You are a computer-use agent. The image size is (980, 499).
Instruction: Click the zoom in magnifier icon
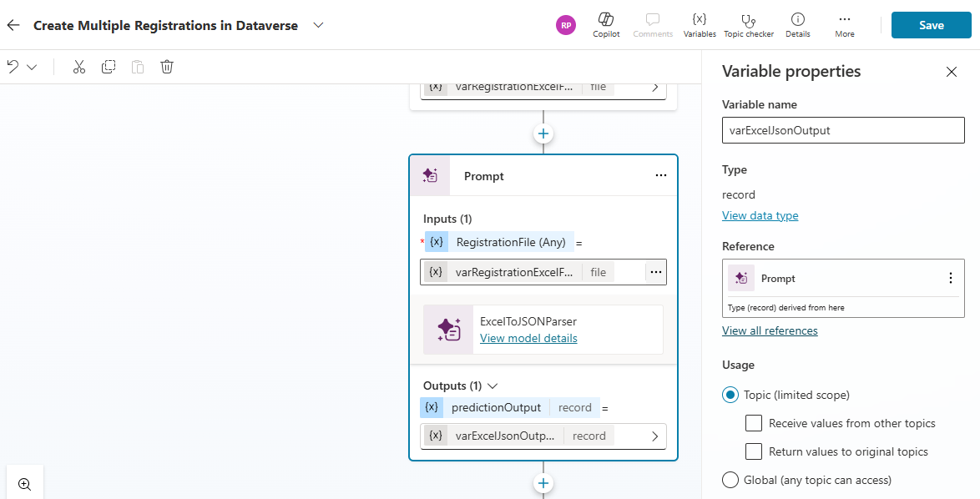24,484
